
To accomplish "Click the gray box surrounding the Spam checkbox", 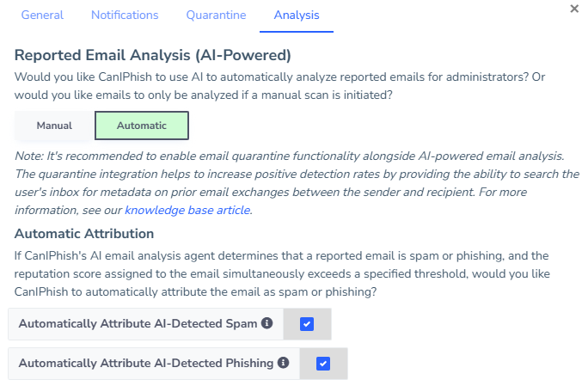I will pos(307,324).
